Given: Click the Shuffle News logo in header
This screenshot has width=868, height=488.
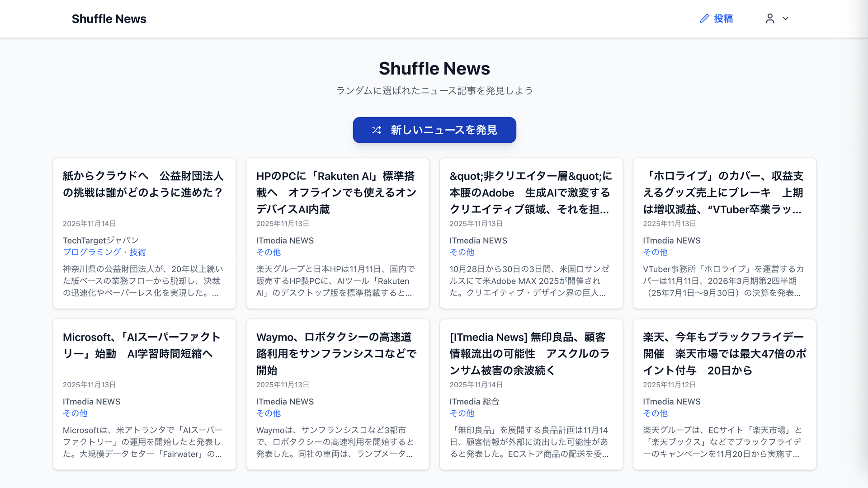Looking at the screenshot, I should [x=109, y=19].
